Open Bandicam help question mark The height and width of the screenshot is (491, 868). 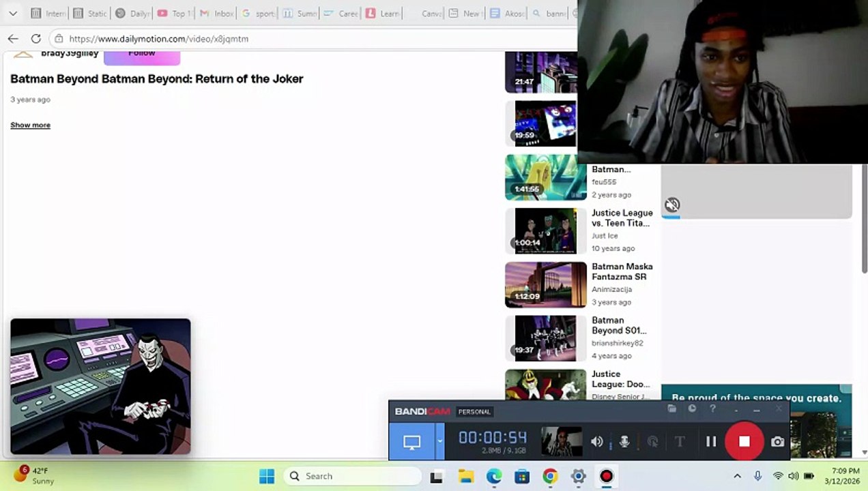click(712, 408)
